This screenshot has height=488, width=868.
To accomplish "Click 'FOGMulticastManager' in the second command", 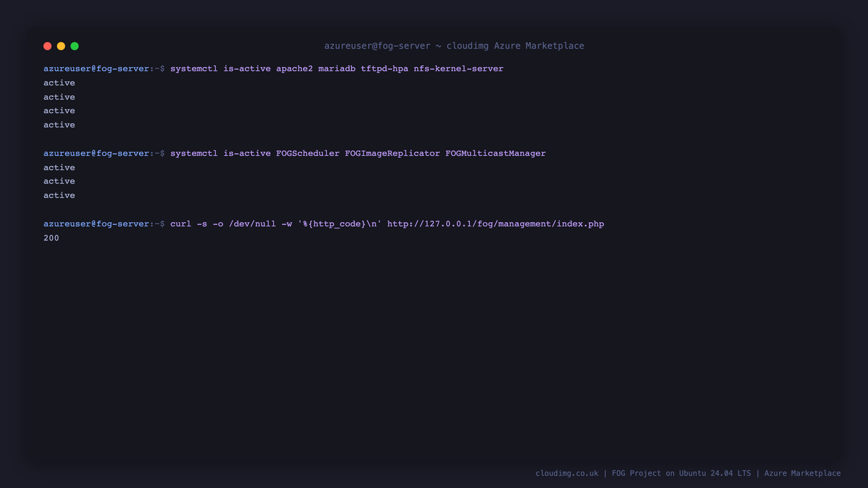I will click(x=496, y=153).
